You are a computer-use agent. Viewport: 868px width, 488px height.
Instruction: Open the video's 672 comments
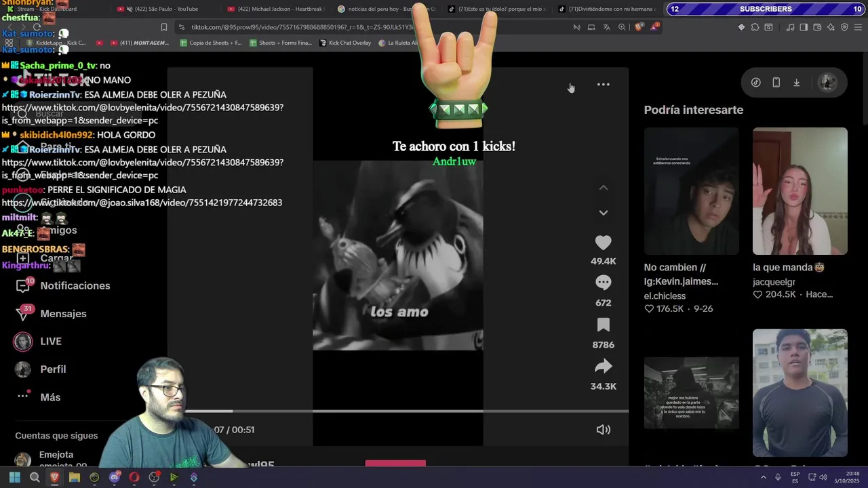coord(603,282)
